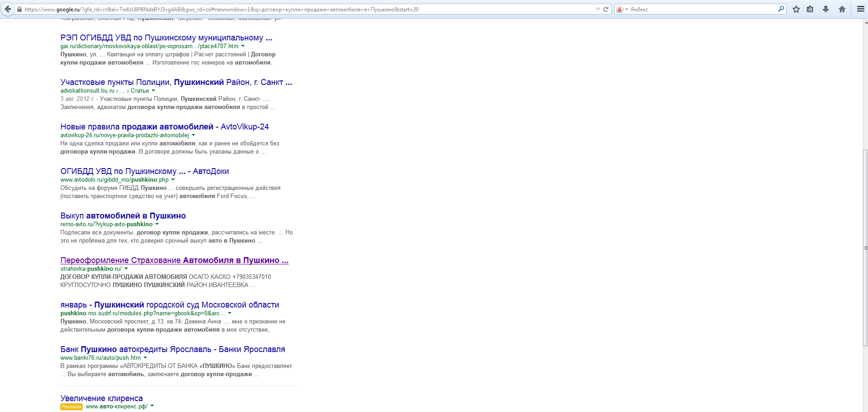This screenshot has width=868, height=412.
Task: Expand dropdown arrow next to авто-клиренс.рф URL
Action: (152, 407)
